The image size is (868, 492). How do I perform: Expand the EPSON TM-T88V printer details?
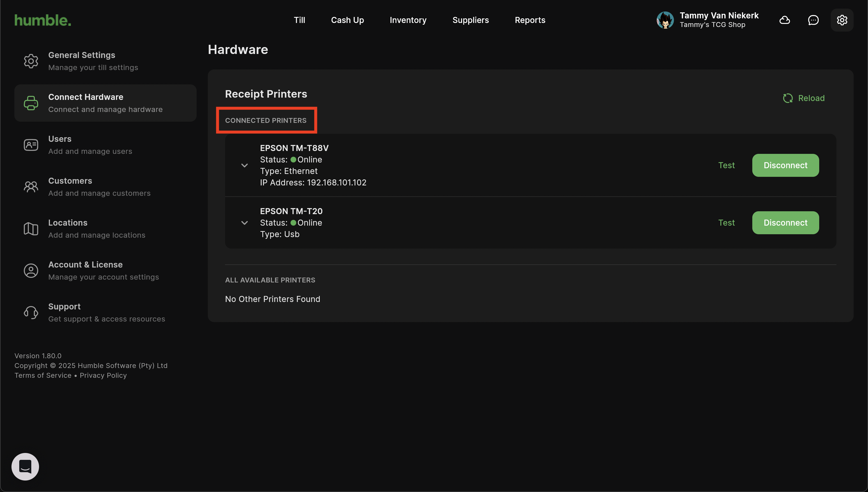pyautogui.click(x=245, y=165)
